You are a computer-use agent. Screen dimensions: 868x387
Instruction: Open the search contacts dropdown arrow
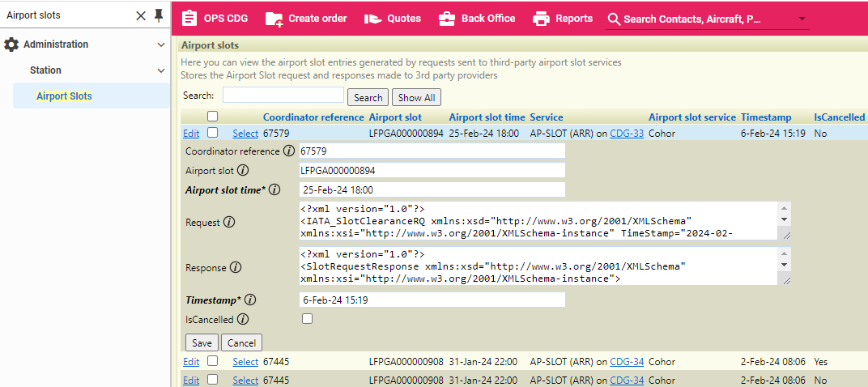pyautogui.click(x=802, y=19)
